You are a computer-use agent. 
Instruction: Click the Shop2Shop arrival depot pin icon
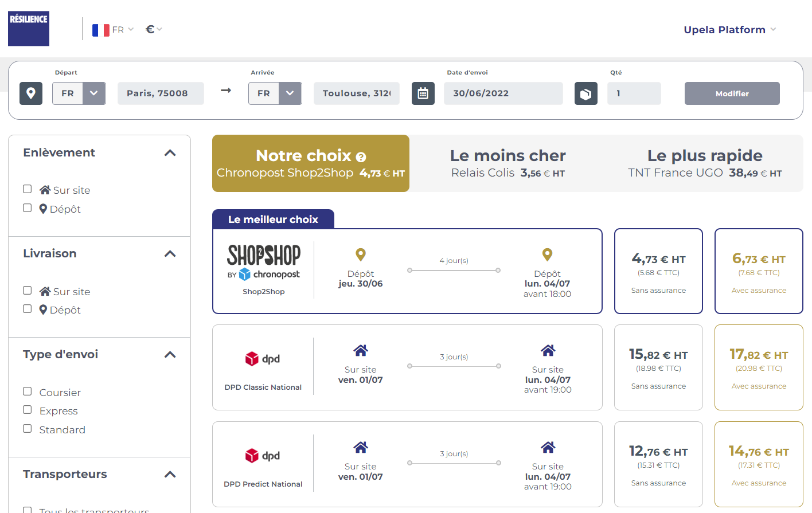tap(548, 254)
